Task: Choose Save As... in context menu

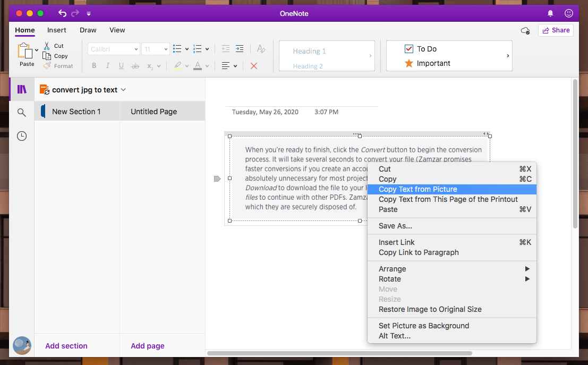Action: click(452, 226)
